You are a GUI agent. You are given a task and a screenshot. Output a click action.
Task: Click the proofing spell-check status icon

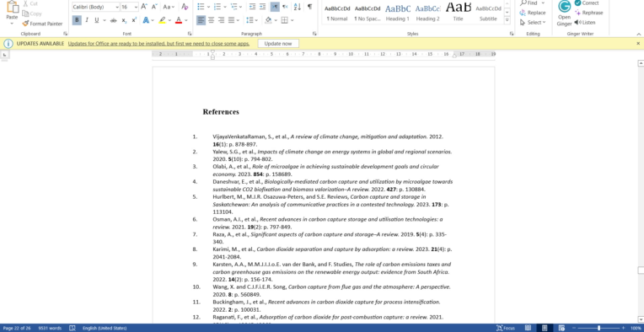tap(72, 328)
